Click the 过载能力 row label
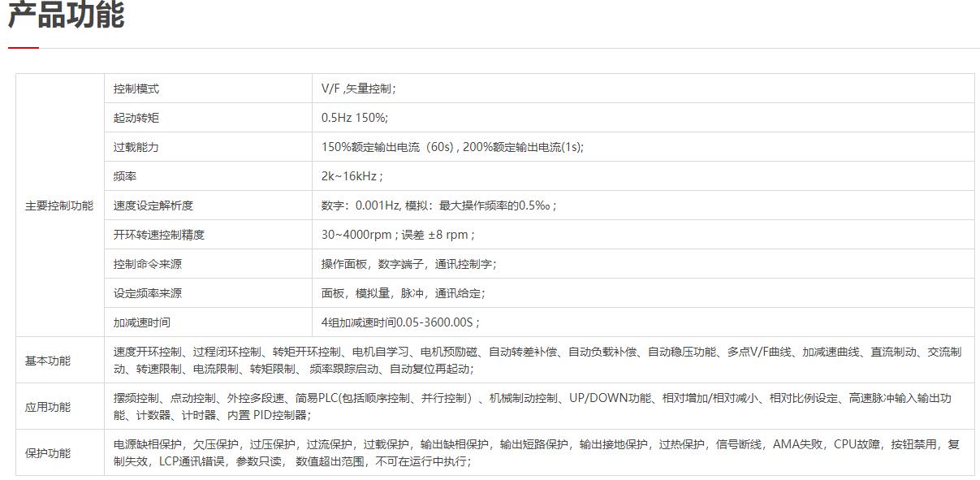980x480 pixels. [x=136, y=147]
